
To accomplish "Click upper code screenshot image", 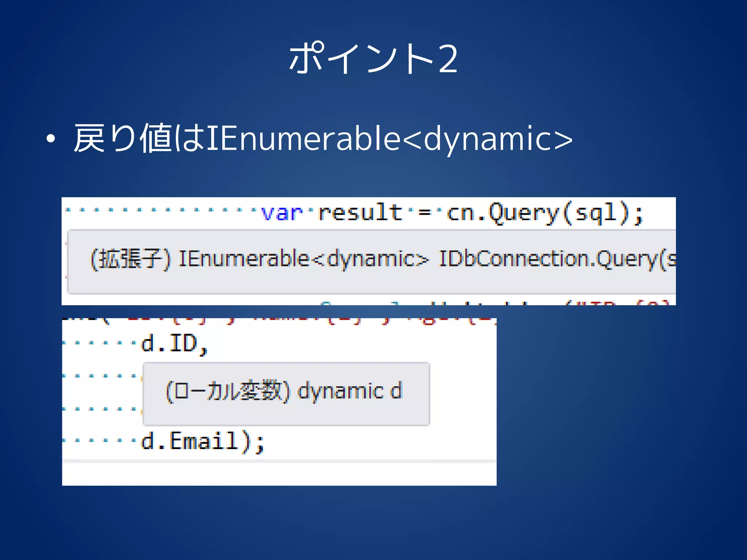I will click(368, 251).
